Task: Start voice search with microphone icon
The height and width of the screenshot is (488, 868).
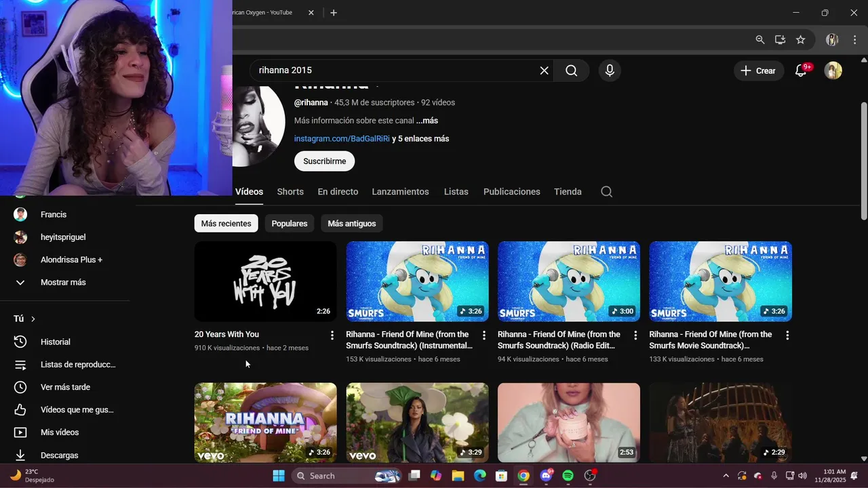Action: [610, 70]
